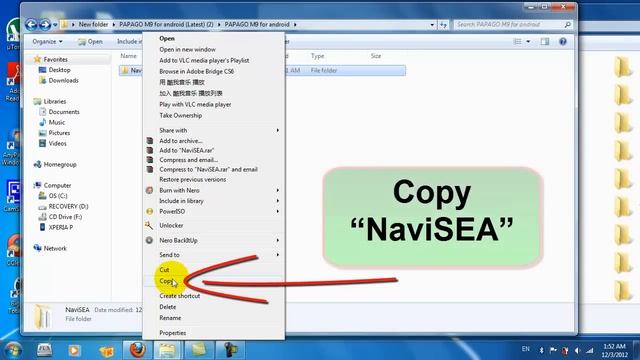Select the NaviSEA folder icon in the list
The height and width of the screenshot is (360, 640).
pyautogui.click(x=125, y=71)
